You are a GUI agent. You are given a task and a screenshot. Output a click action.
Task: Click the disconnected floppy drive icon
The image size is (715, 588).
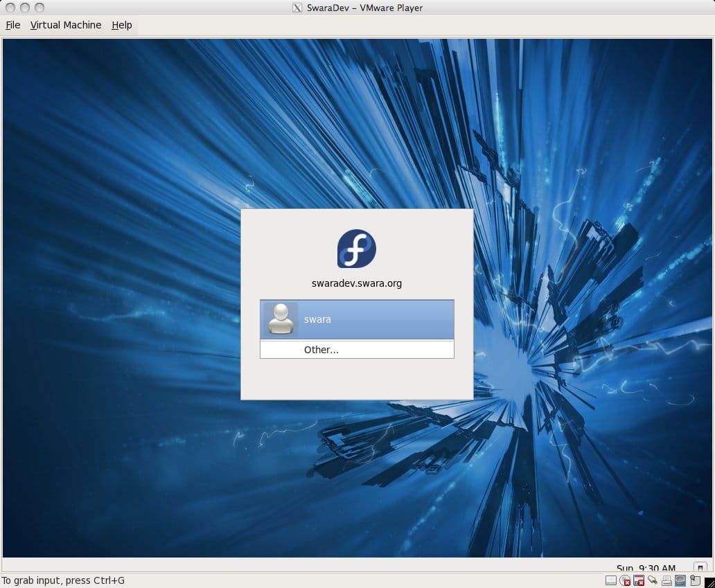[x=639, y=580]
